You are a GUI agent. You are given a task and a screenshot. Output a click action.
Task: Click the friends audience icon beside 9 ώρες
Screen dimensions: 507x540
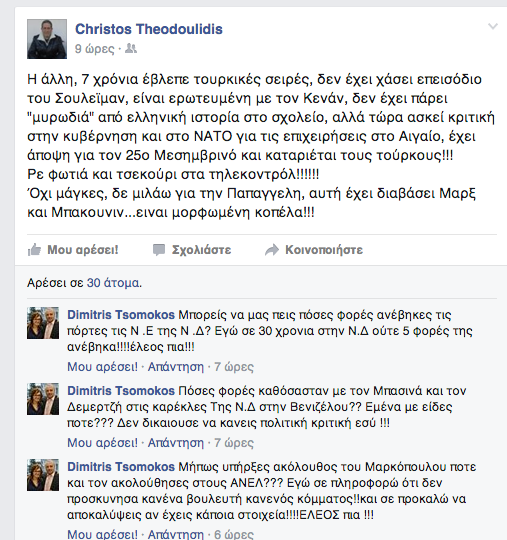(x=131, y=49)
